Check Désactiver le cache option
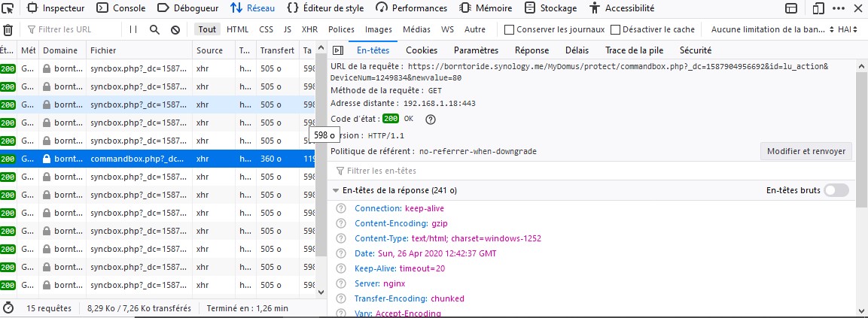Image resolution: width=868 pixels, height=318 pixels. click(x=616, y=30)
